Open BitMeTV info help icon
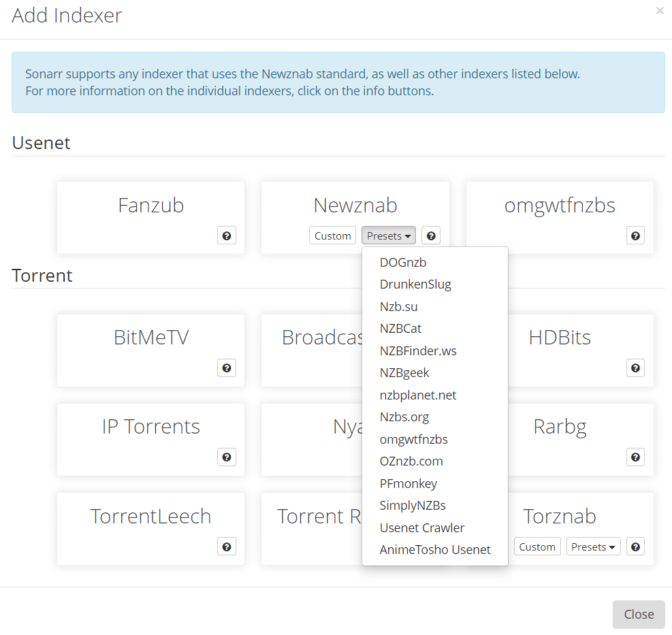The image size is (672, 635). pos(227,368)
